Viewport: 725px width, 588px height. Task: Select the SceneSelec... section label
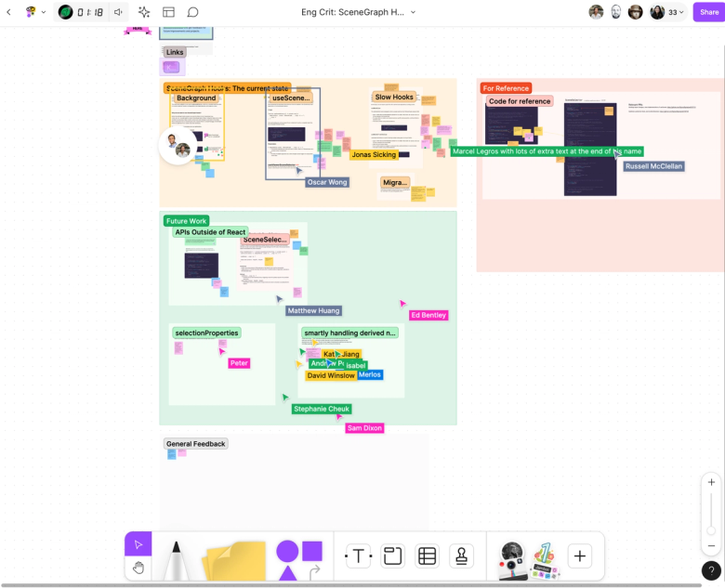[x=265, y=240]
